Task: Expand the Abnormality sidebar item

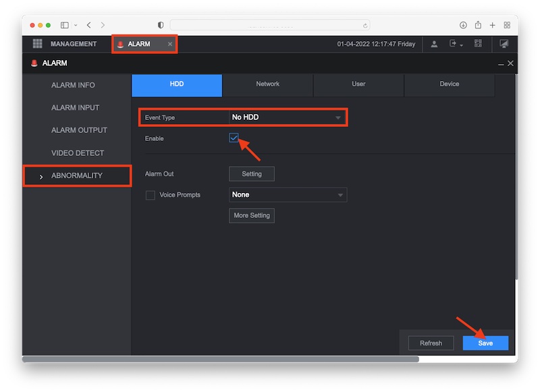Action: tap(76, 175)
